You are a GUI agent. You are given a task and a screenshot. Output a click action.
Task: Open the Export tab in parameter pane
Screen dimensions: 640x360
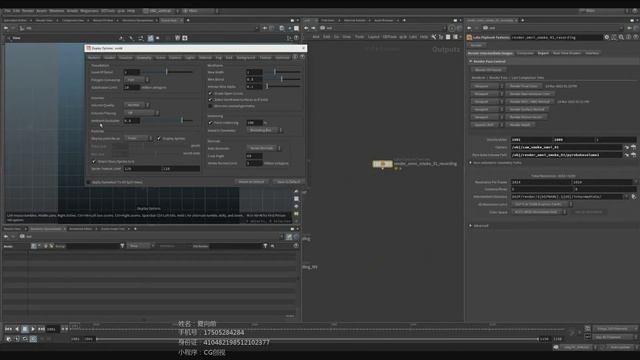click(543, 53)
